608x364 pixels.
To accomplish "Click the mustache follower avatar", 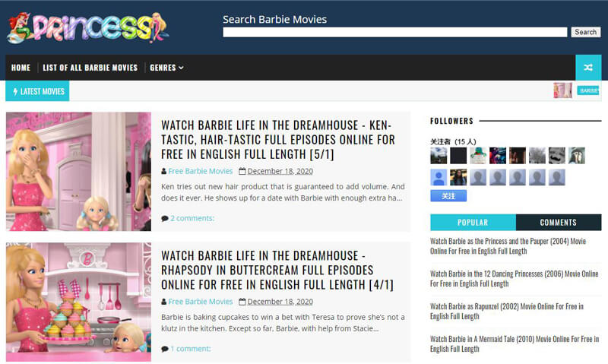I will tap(557, 156).
